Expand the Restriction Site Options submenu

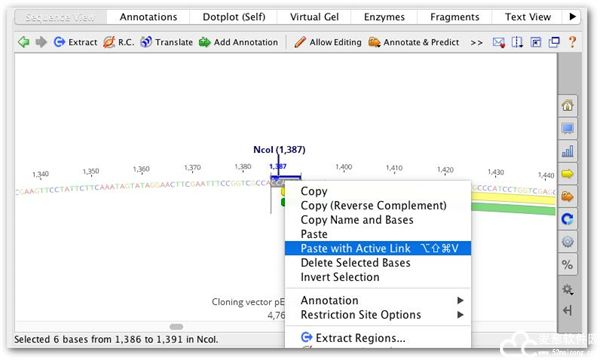(378, 314)
